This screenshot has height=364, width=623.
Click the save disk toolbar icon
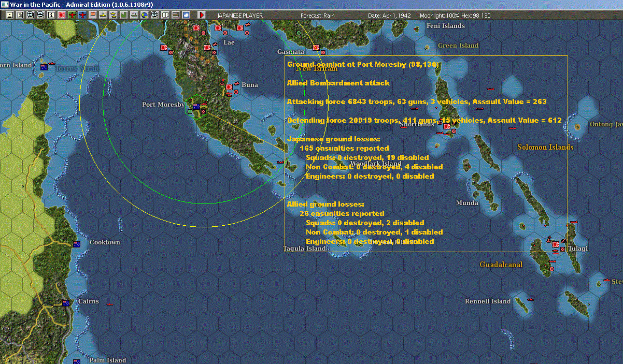9,15
